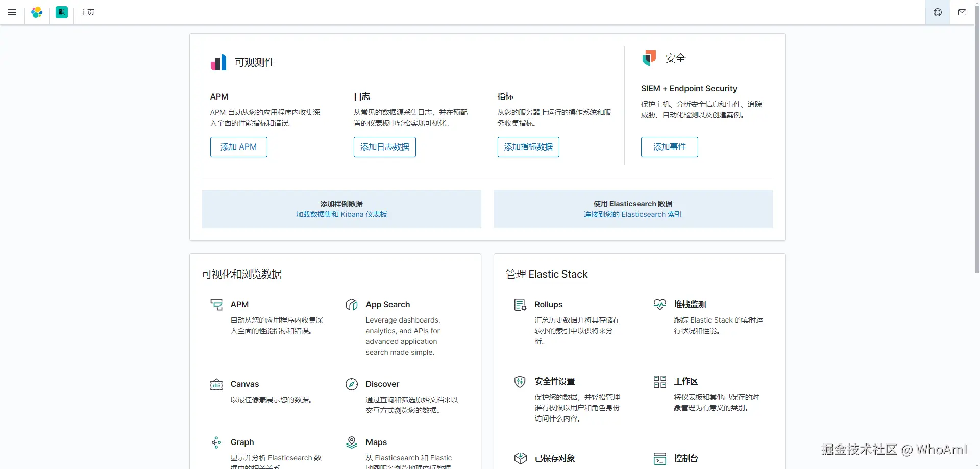Click the 可视化和浏览数据 heading
This screenshot has height=469, width=980.
click(242, 275)
